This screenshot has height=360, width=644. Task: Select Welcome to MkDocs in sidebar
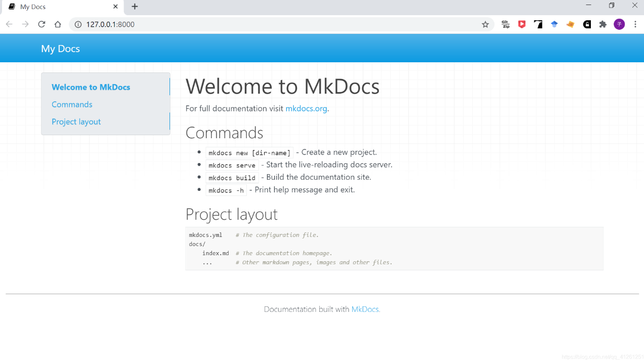(x=91, y=87)
